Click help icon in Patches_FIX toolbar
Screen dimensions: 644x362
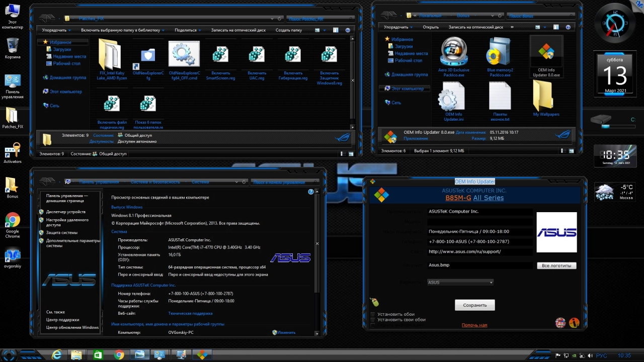point(348,30)
